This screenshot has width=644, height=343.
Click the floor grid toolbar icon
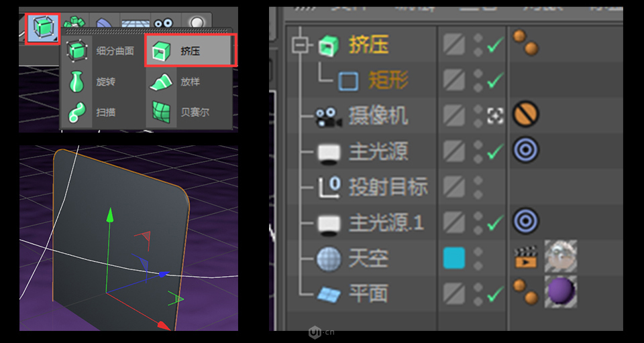point(136,23)
